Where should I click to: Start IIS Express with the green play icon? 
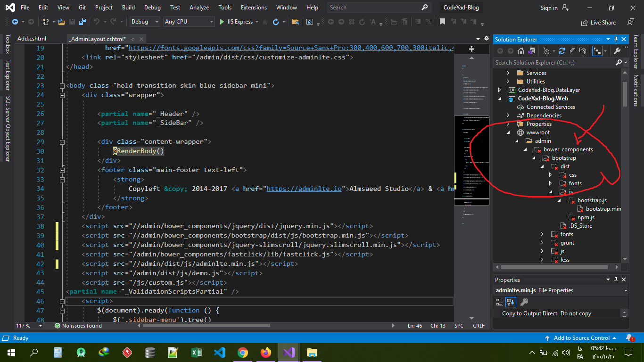pyautogui.click(x=222, y=22)
